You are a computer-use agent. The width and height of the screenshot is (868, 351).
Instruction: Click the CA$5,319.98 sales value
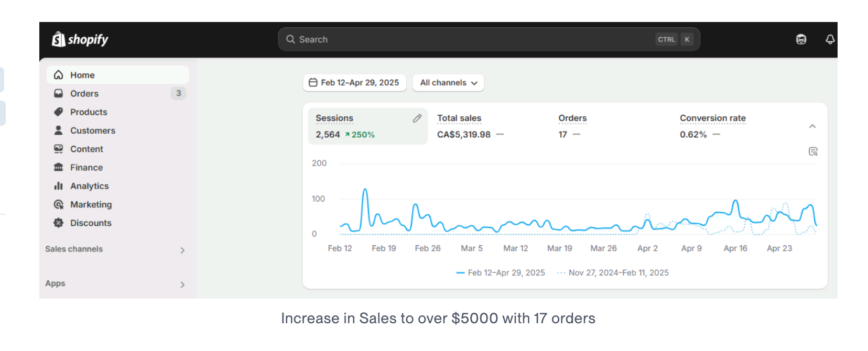click(x=464, y=135)
